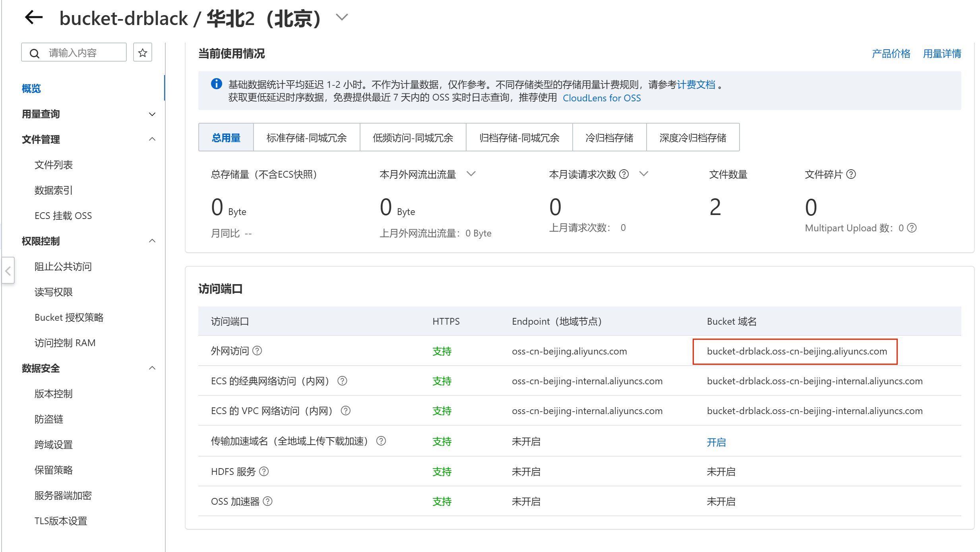
Task: Focus the 请输入内容 search field
Action: click(x=74, y=52)
